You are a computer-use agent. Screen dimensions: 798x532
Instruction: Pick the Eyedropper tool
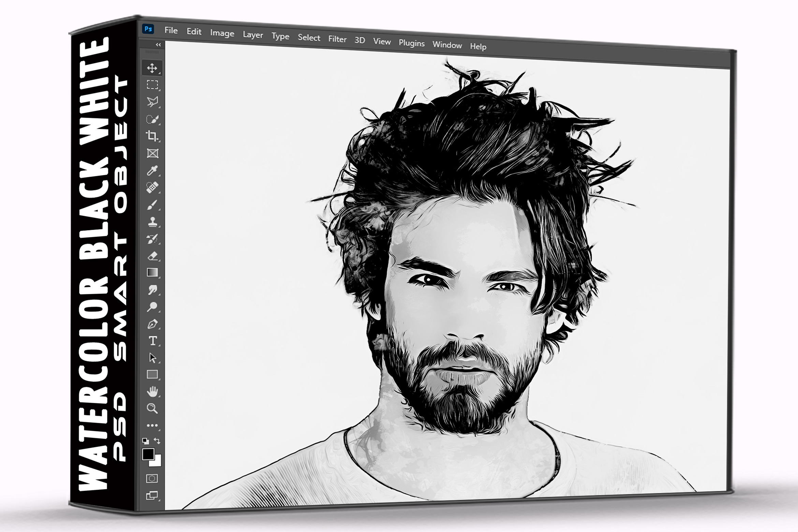[152, 170]
